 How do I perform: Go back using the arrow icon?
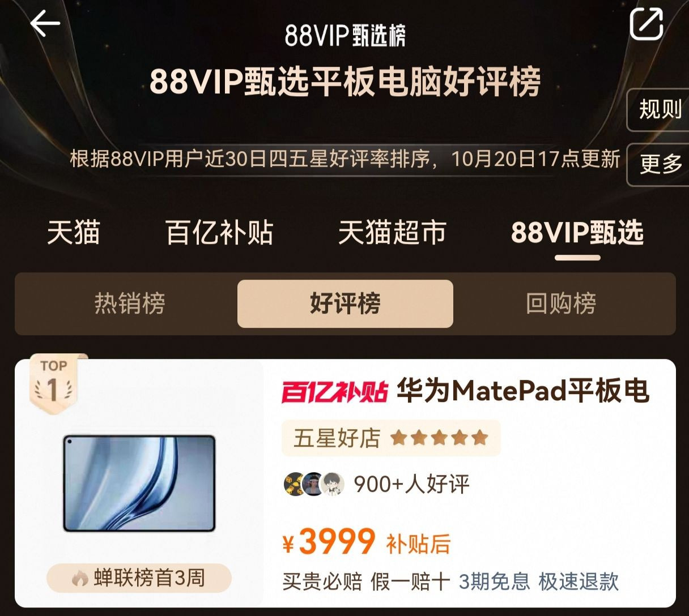45,24
